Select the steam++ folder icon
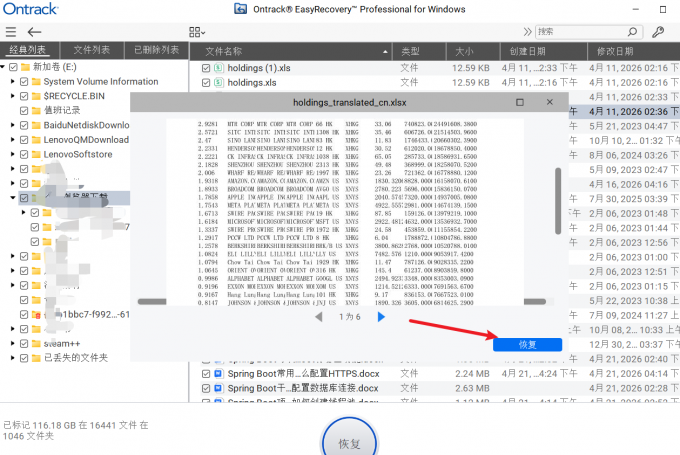This screenshot has width=680, height=455. point(36,344)
